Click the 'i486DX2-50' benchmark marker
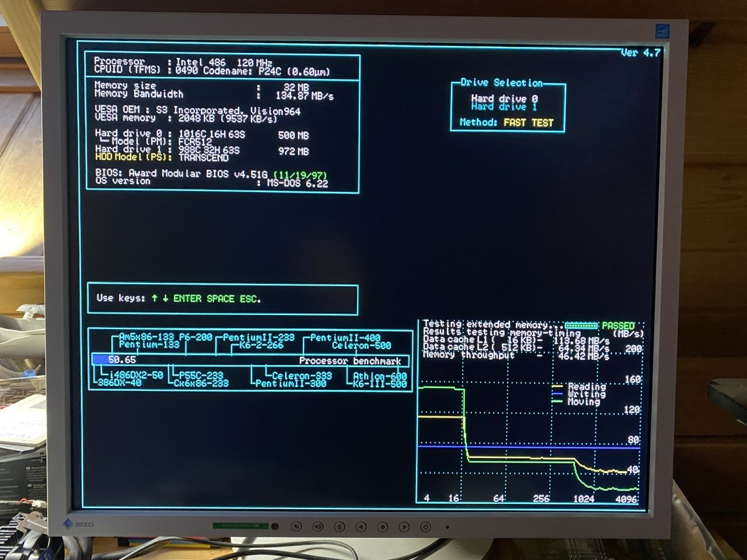The width and height of the screenshot is (747, 560). tap(136, 375)
